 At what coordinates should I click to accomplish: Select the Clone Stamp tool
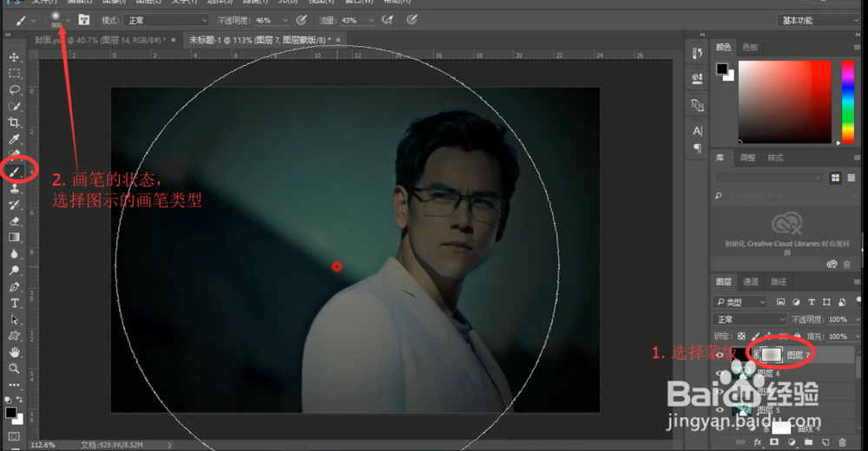click(15, 188)
